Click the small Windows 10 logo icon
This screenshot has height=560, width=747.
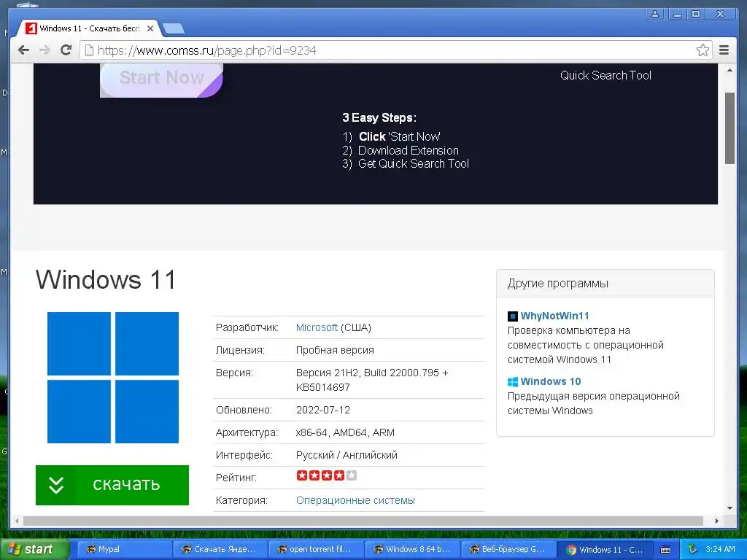[513, 381]
